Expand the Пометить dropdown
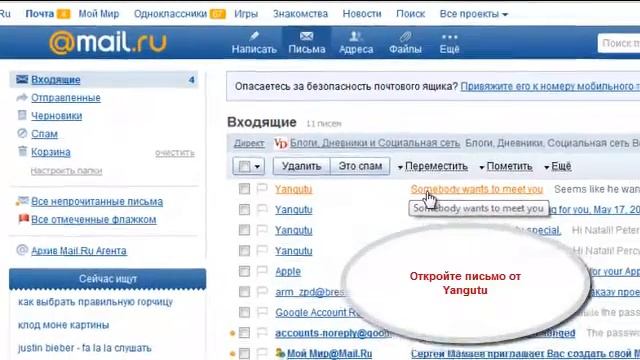Screen dimensions: 640x360 point(506,166)
